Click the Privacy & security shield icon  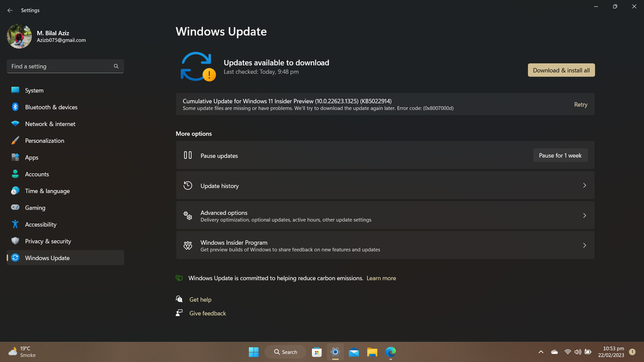coord(15,241)
